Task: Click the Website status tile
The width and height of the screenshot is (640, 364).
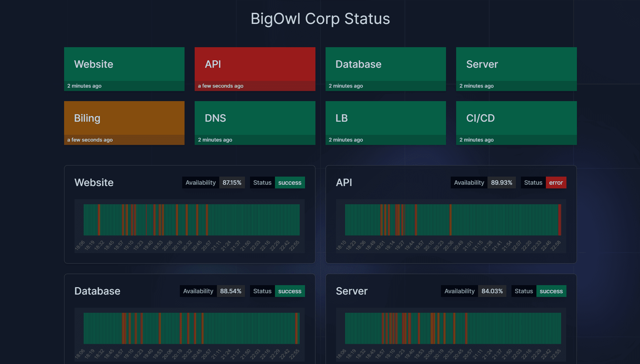Action: [124, 69]
